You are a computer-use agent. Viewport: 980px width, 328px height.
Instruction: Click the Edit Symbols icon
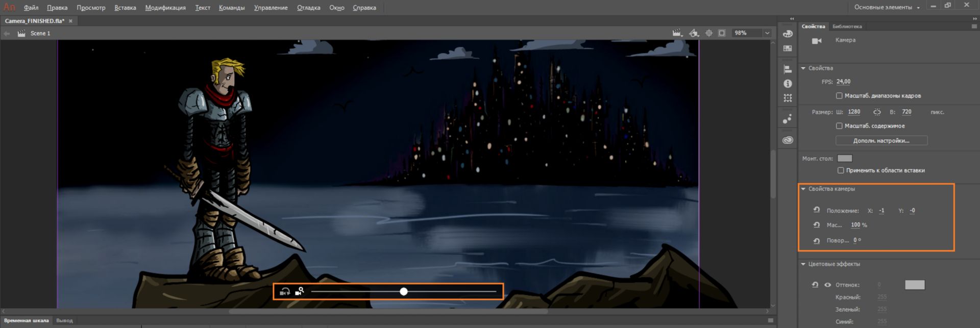point(694,33)
